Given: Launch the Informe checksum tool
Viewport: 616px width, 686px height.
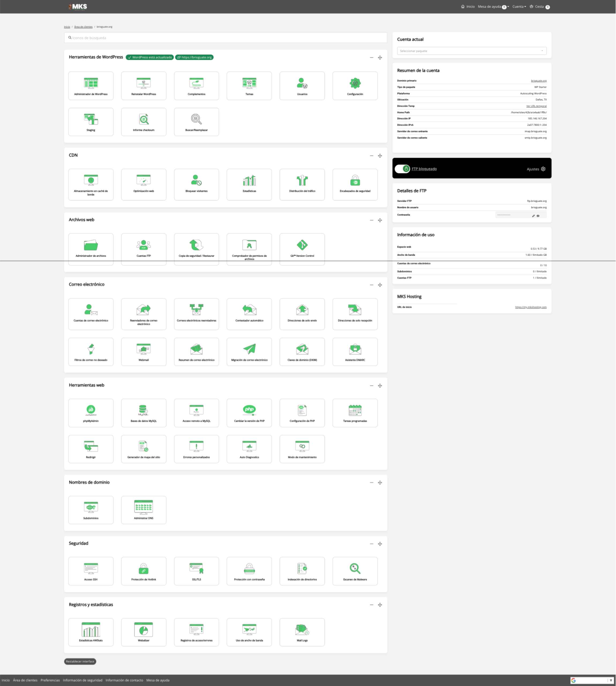Looking at the screenshot, I should [x=144, y=122].
